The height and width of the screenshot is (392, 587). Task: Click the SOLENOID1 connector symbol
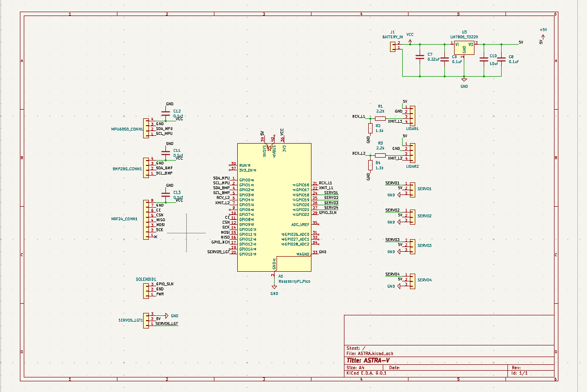click(x=146, y=290)
